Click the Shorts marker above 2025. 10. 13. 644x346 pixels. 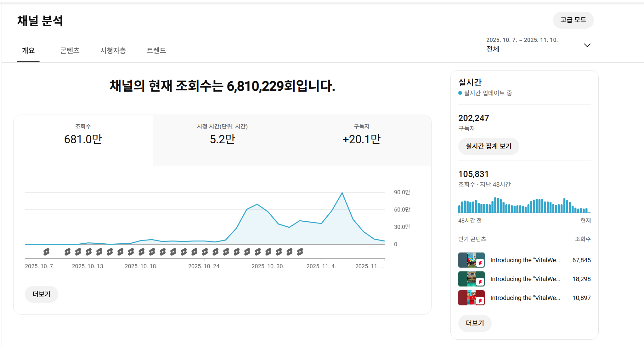tap(88, 252)
